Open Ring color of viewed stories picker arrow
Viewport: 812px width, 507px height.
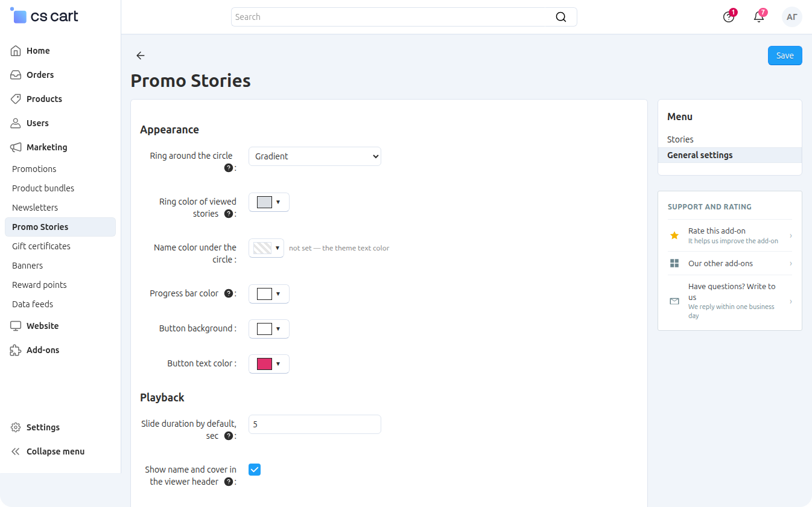pyautogui.click(x=278, y=202)
